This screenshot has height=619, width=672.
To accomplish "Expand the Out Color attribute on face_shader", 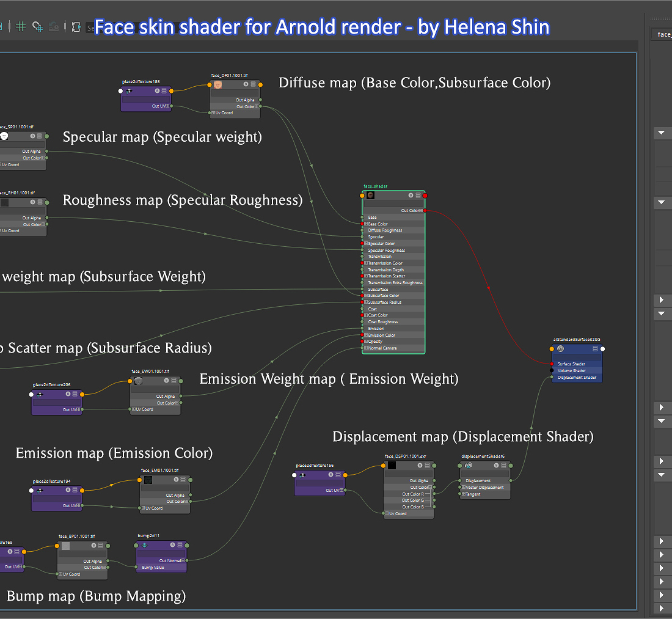I will 421,210.
